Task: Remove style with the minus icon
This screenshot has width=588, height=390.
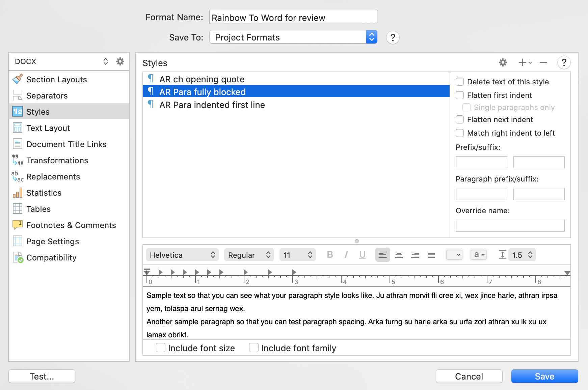Action: pyautogui.click(x=543, y=62)
